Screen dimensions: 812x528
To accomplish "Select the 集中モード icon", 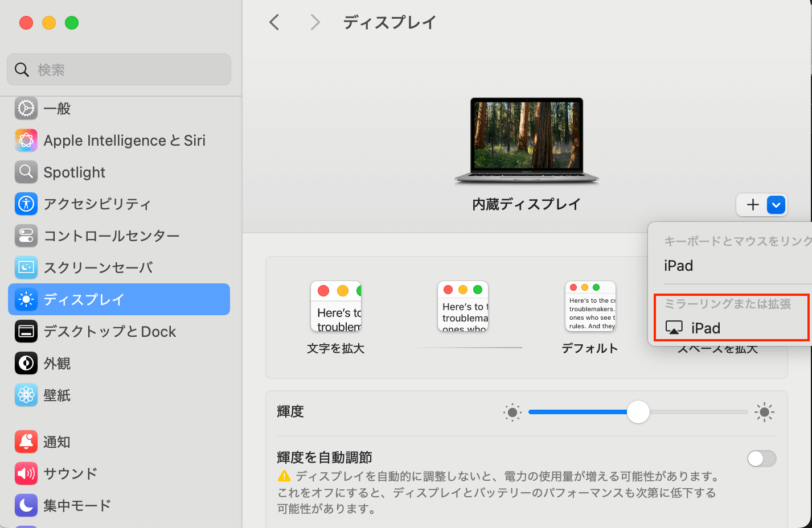I will tap(26, 505).
